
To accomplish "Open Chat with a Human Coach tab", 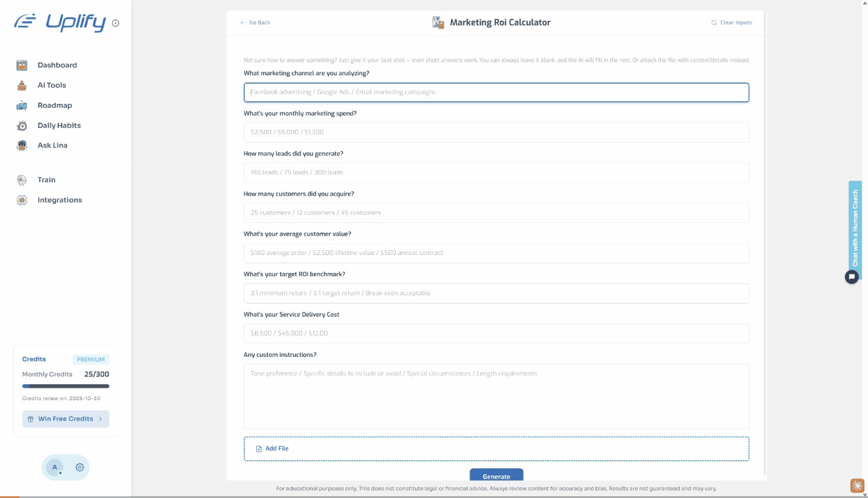I will tap(855, 228).
